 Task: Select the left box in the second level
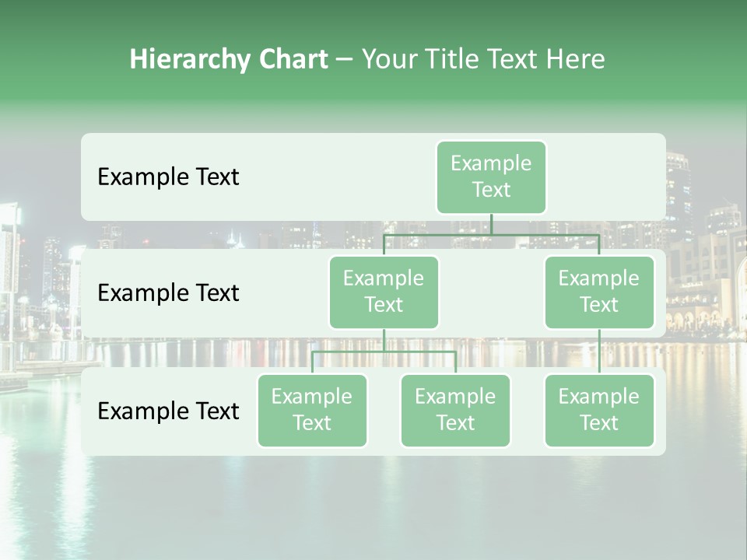(x=384, y=292)
